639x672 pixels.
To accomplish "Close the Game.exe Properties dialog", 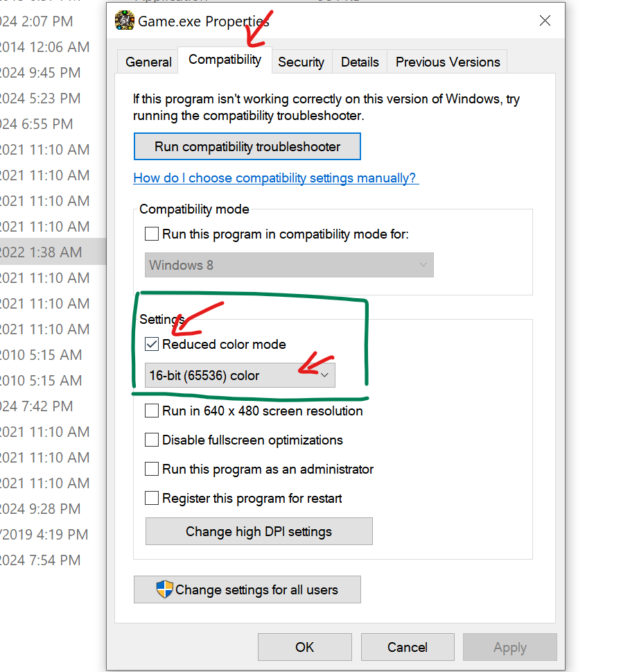I will pyautogui.click(x=545, y=21).
